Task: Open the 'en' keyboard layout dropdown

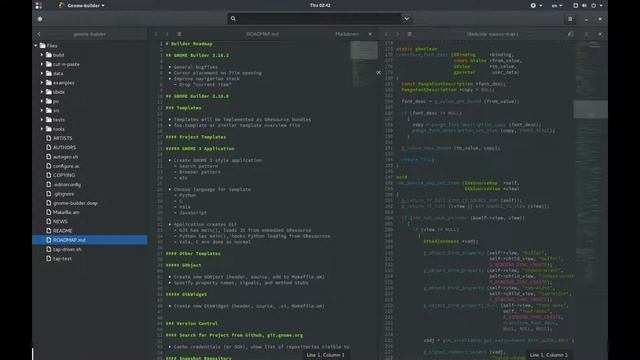Action: tap(557, 5)
